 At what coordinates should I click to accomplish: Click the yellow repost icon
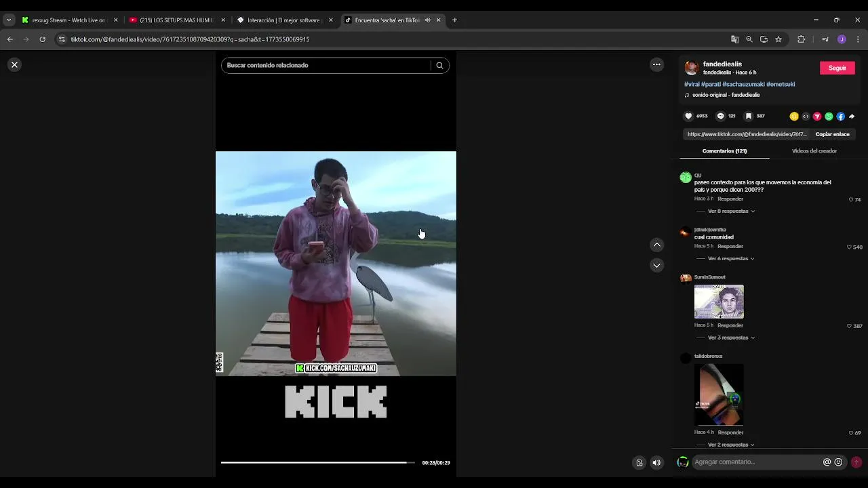(794, 117)
